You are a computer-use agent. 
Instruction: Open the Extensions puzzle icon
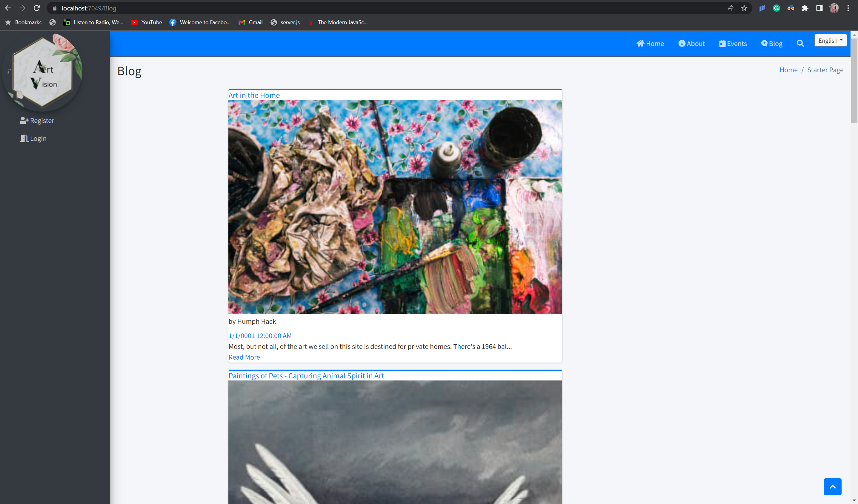tap(805, 8)
